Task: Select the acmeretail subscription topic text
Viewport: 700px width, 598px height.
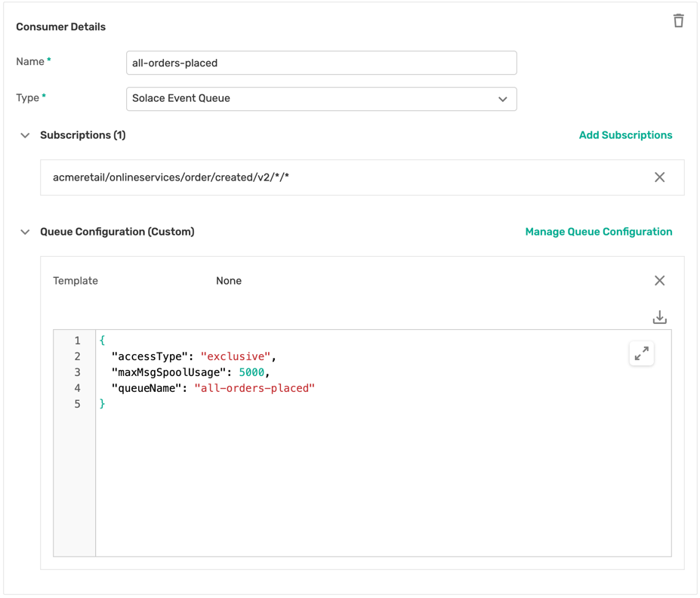Action: [x=171, y=177]
